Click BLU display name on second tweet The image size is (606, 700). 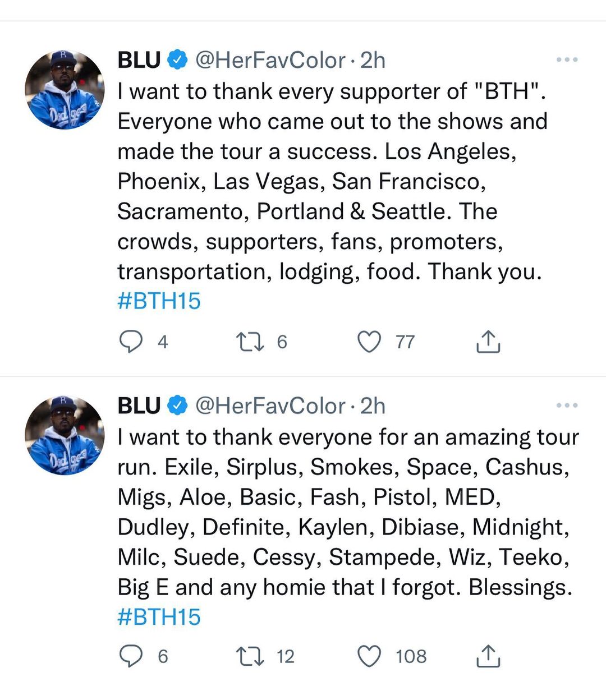pyautogui.click(x=139, y=406)
